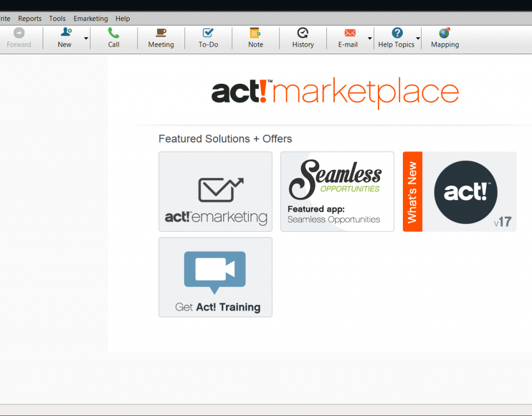Viewport: 532px width, 416px height.
Task: Open the Tools menu
Action: [57, 19]
